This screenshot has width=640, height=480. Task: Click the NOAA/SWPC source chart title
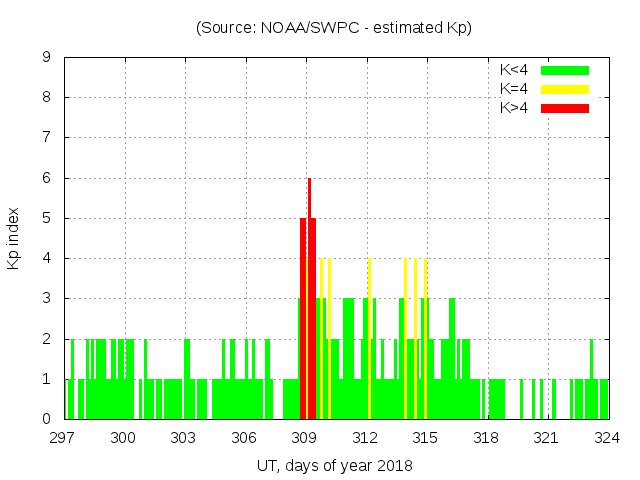(334, 27)
